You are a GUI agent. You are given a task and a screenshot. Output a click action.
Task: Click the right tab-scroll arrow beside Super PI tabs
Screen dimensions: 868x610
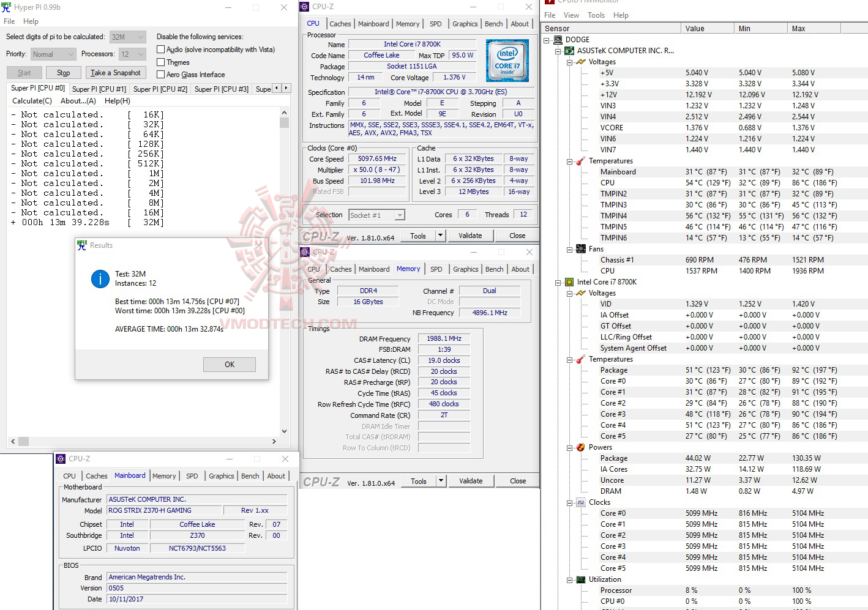coord(286,88)
